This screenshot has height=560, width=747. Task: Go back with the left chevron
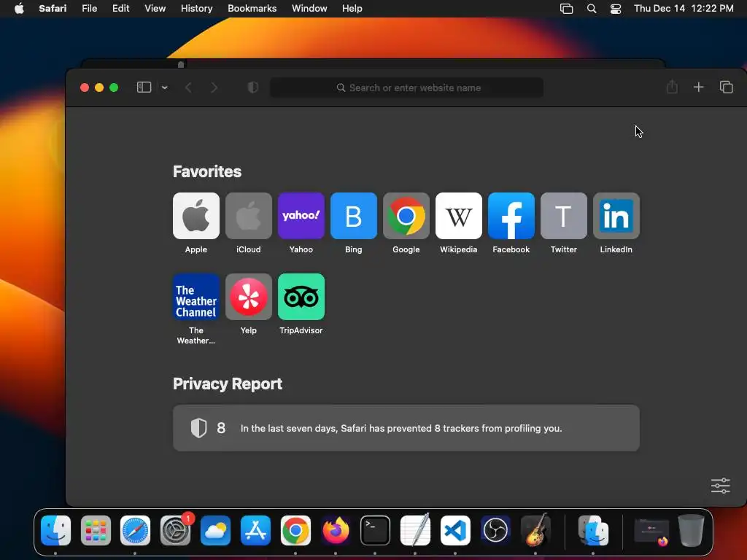click(189, 87)
